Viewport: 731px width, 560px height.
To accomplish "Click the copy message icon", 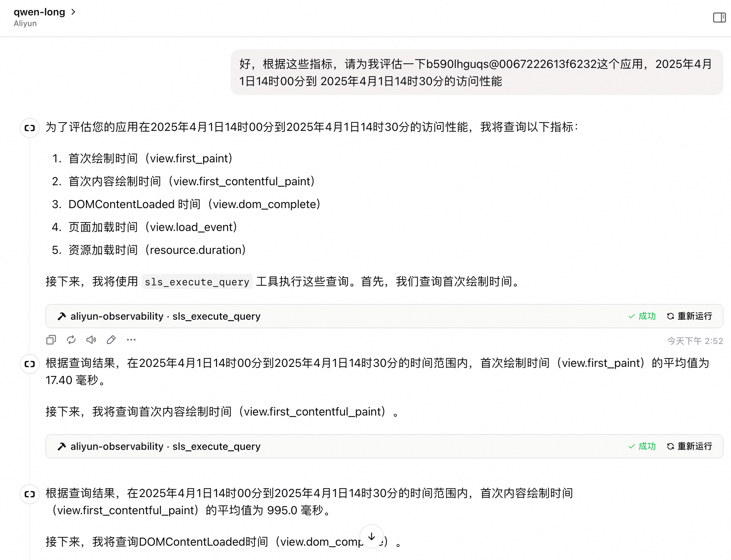I will [51, 340].
